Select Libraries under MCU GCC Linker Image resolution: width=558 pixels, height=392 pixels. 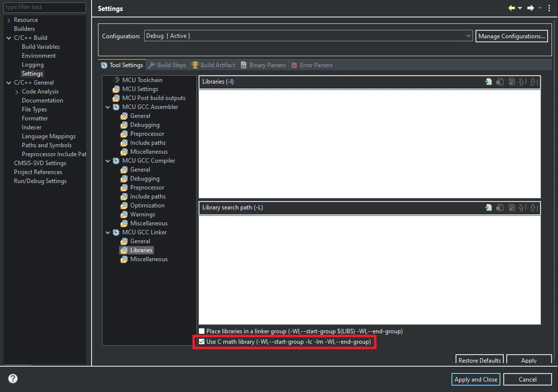click(x=141, y=250)
